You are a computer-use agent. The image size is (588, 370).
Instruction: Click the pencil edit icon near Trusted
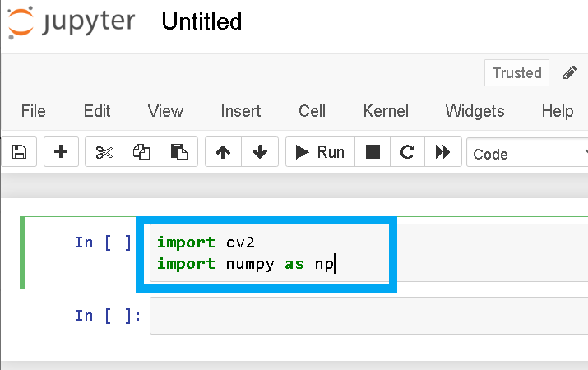(570, 72)
